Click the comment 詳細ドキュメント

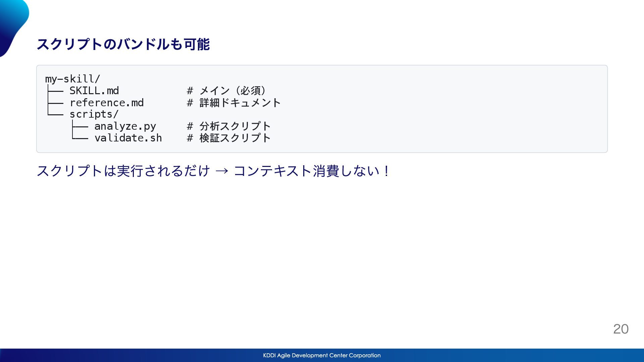click(x=240, y=103)
